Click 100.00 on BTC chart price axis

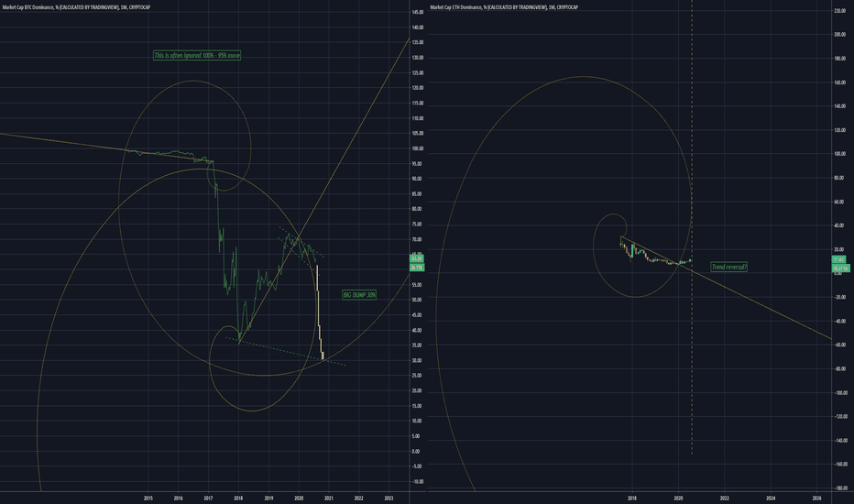418,148
